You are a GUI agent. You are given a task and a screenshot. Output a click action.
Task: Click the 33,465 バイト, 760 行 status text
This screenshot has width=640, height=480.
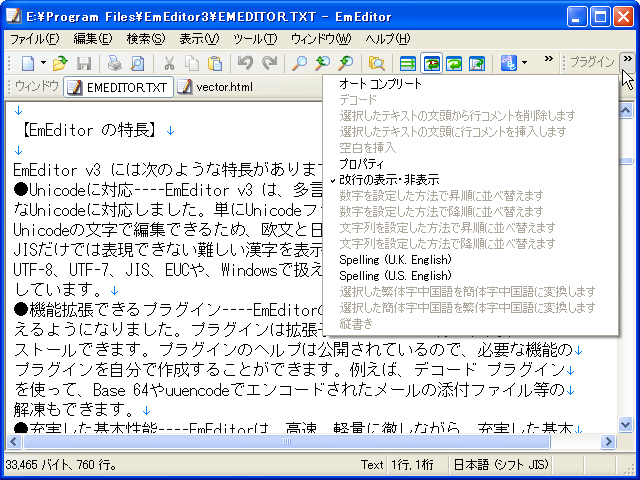62,464
